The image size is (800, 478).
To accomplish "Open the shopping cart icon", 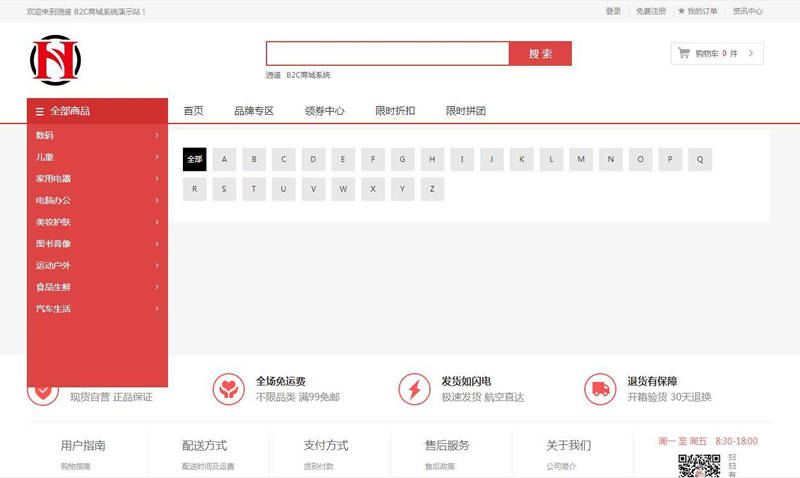I will (684, 53).
